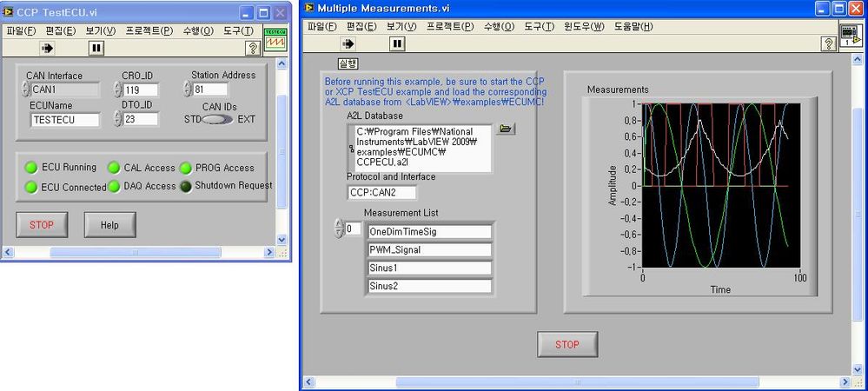The image size is (868, 391).
Task: Click the CRO_ID value field 119
Action: [x=141, y=89]
